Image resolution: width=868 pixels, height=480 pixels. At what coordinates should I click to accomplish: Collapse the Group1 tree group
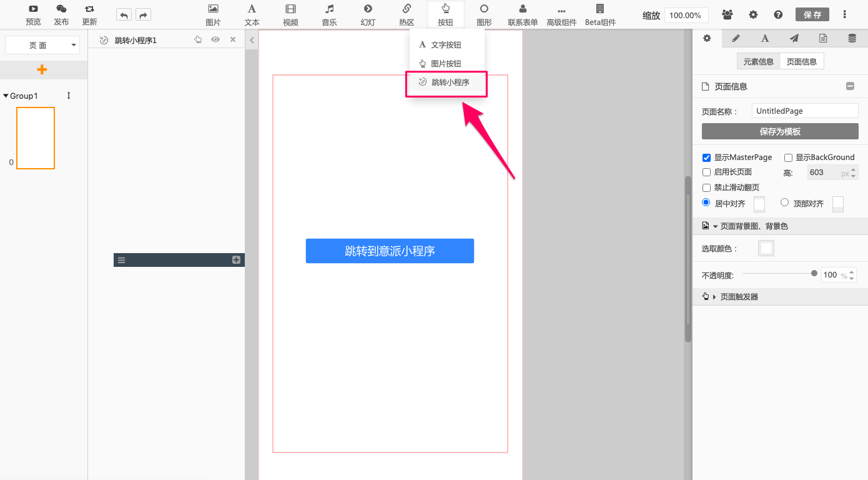[6, 96]
